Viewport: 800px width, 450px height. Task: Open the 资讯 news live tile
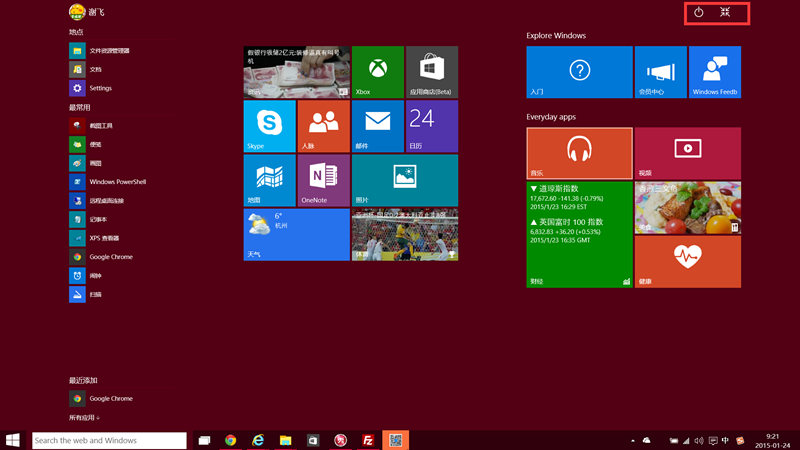tap(296, 72)
